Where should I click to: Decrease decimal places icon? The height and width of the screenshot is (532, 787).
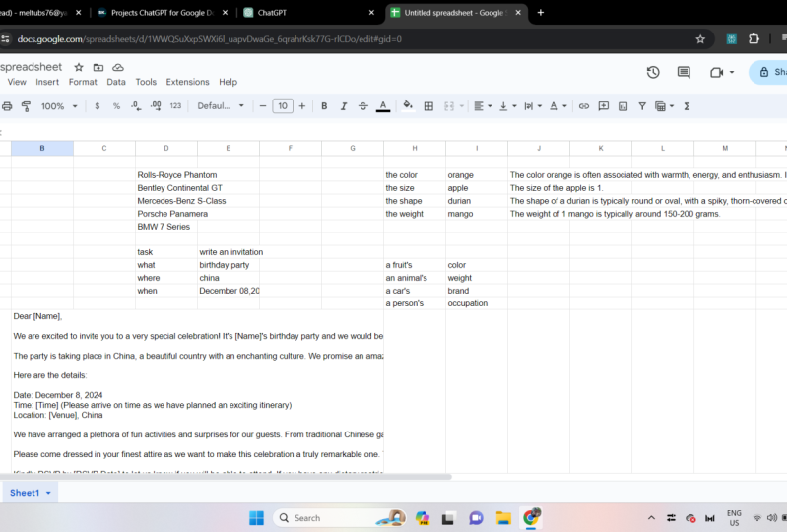pos(136,106)
